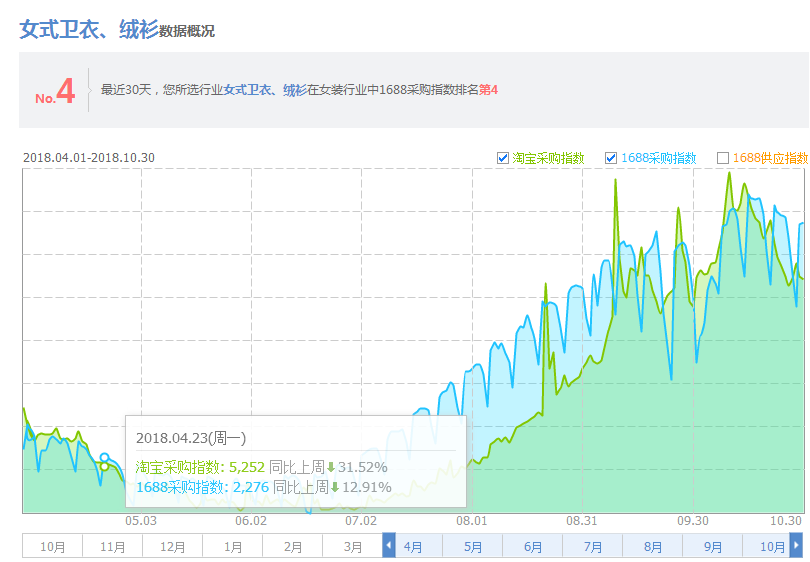Screen dimensions: 810x562
Task: Click the 第4 ranking link text
Action: click(x=488, y=90)
